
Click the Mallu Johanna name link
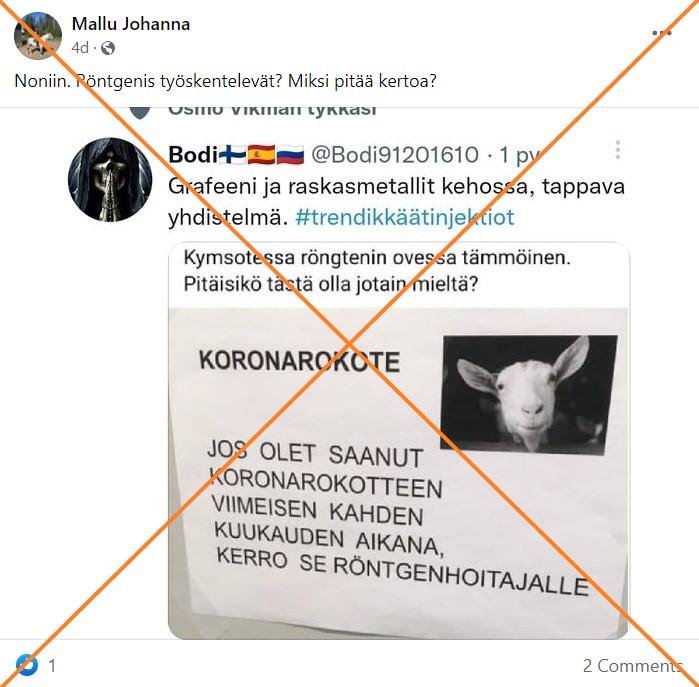pyautogui.click(x=131, y=24)
